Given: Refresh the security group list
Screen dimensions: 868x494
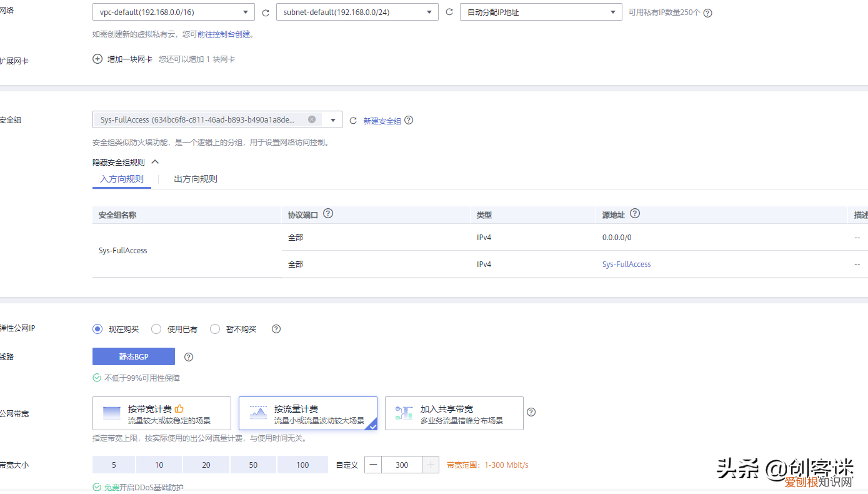Looking at the screenshot, I should pyautogui.click(x=353, y=119).
